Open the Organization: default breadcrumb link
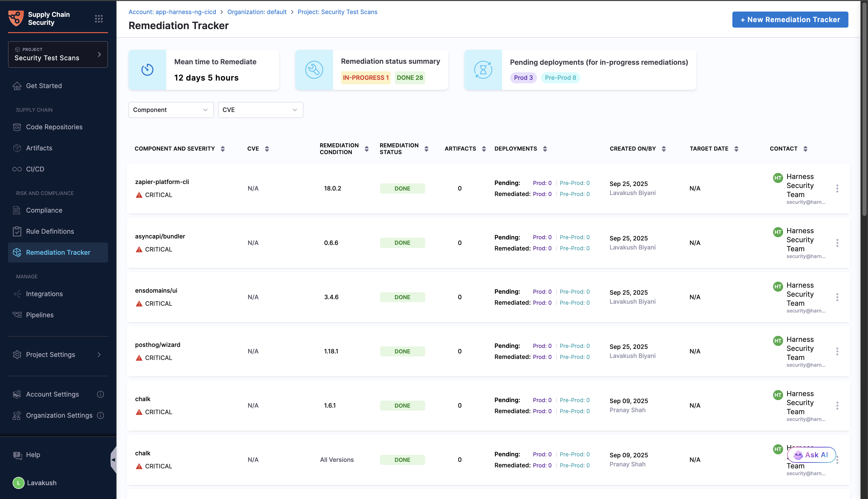 click(x=257, y=12)
